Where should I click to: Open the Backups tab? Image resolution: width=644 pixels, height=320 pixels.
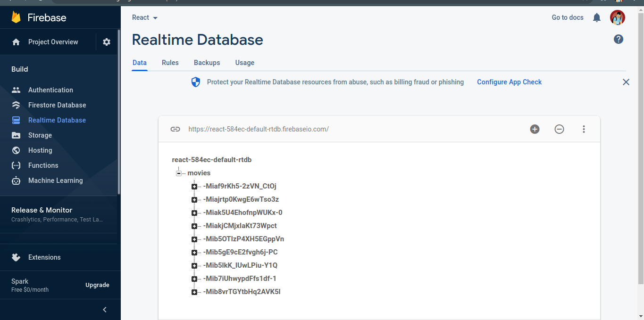207,62
